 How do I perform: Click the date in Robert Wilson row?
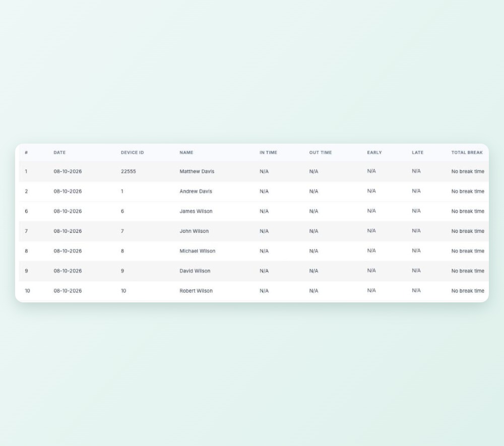(68, 291)
